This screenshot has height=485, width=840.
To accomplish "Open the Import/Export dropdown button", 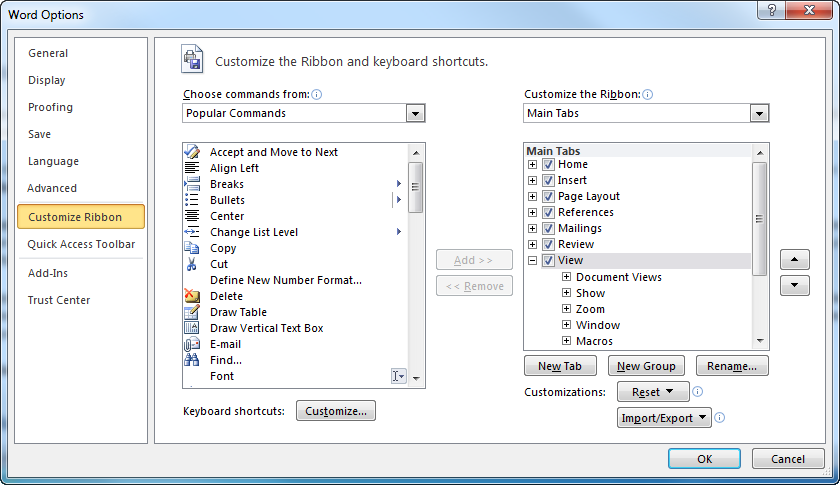I will click(664, 418).
